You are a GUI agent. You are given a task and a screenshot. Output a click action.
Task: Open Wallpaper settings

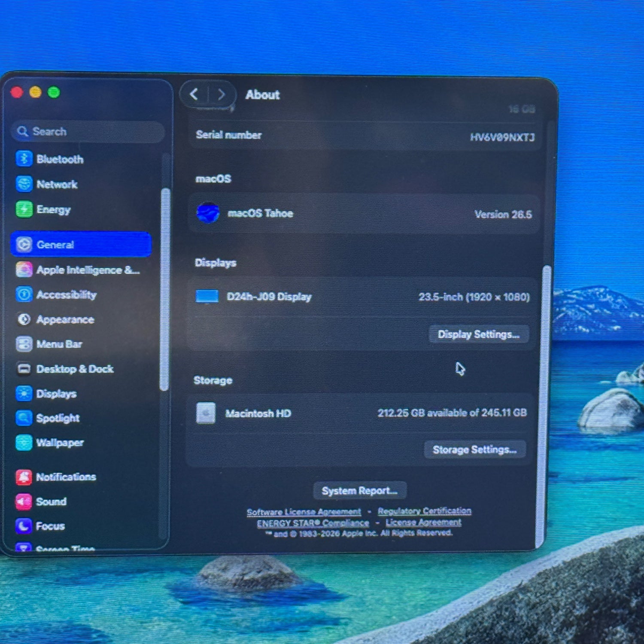(82, 443)
